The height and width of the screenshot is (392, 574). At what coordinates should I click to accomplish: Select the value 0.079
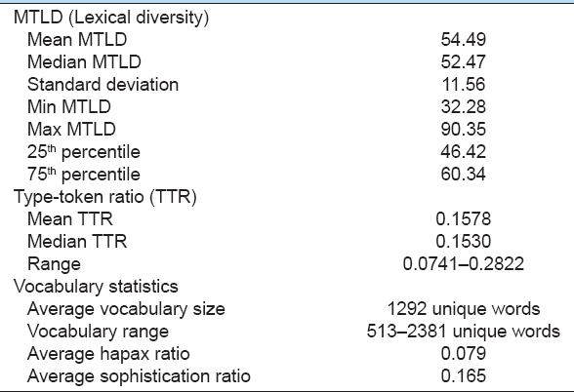pos(463,354)
